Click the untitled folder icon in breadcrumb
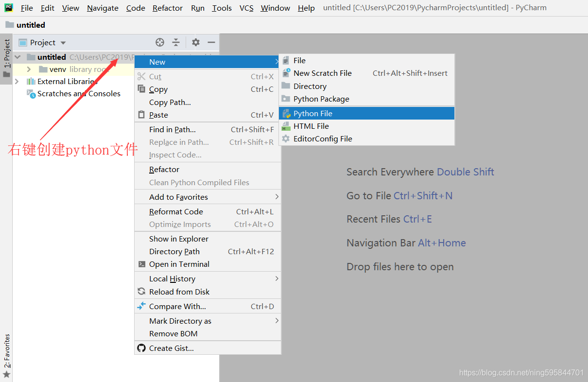Screen dimensions: 588x382 10,24
